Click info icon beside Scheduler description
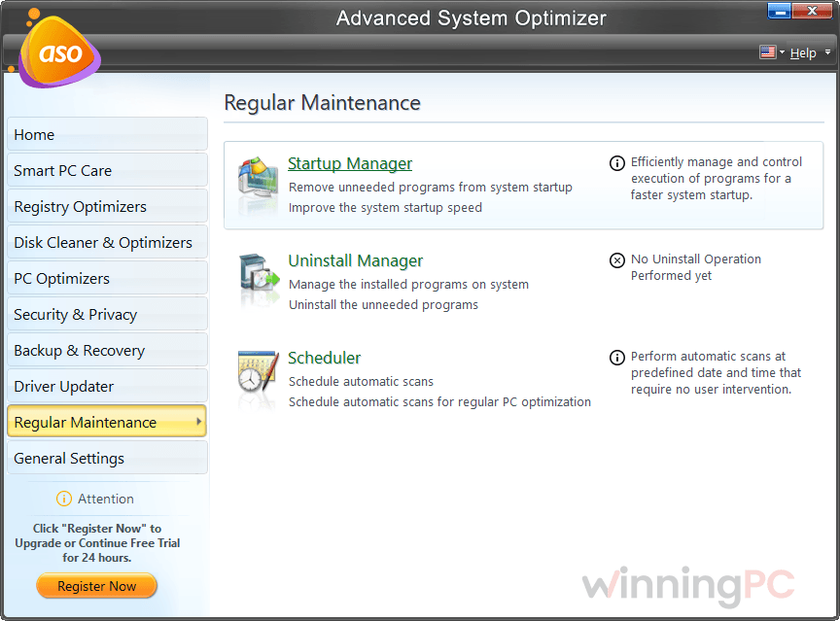Viewport: 840px width, 621px height. point(617,357)
